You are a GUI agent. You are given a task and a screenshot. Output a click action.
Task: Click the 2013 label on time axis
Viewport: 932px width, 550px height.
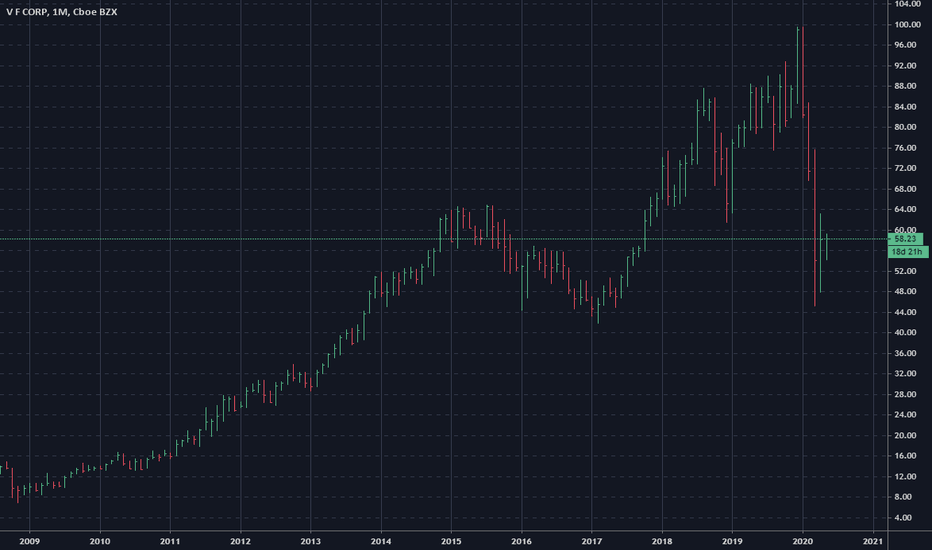(310, 541)
